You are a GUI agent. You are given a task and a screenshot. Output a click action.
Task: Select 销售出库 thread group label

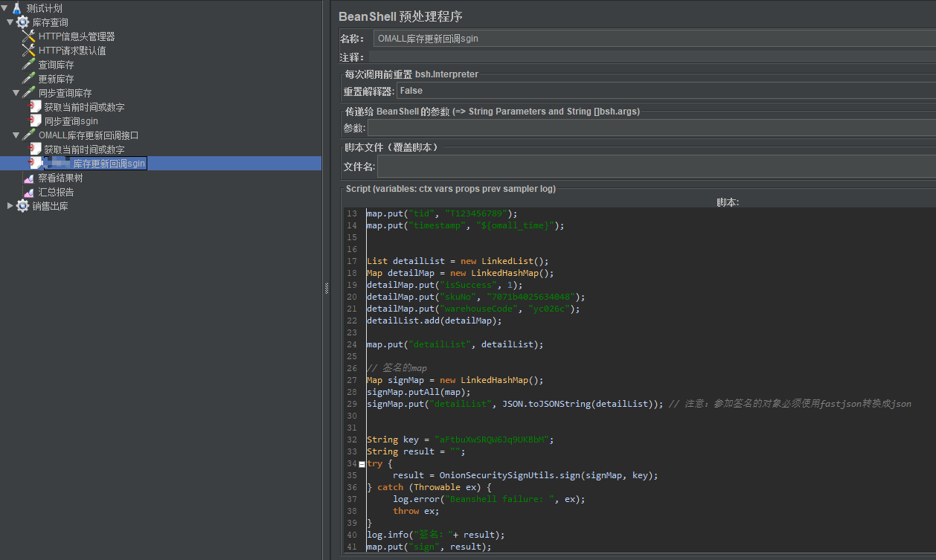tap(50, 206)
